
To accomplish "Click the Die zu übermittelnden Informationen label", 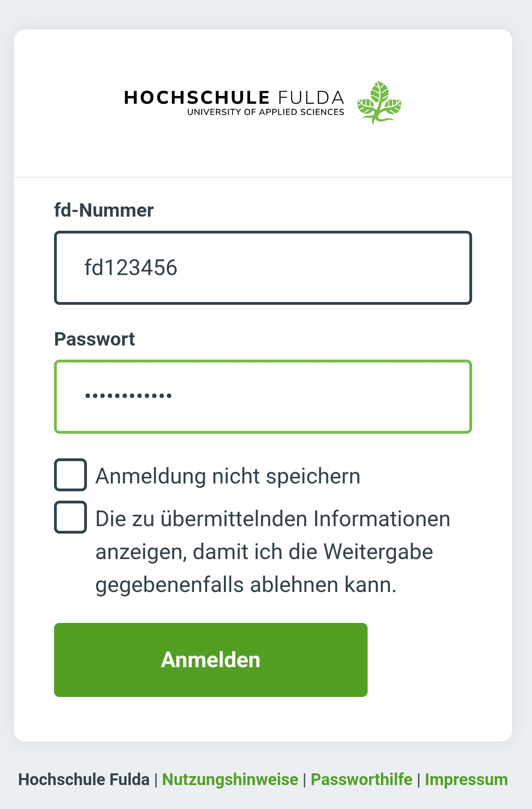I will click(x=273, y=519).
